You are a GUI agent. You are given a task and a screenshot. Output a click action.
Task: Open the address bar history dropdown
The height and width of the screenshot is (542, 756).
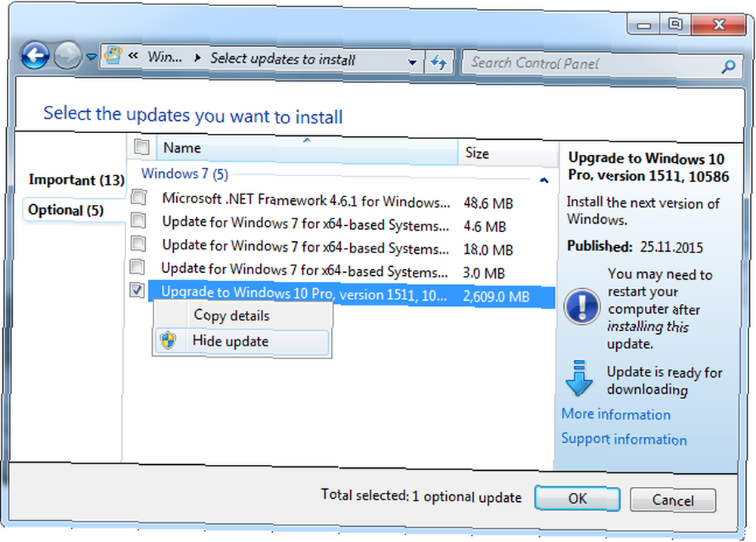click(412, 62)
